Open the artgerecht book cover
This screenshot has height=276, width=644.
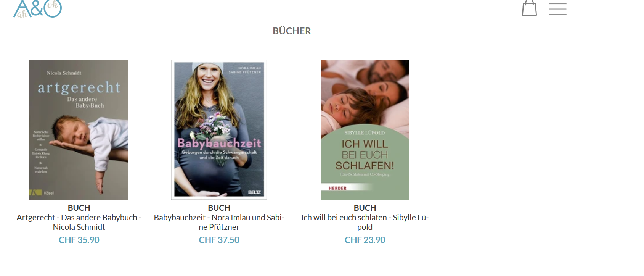point(79,129)
